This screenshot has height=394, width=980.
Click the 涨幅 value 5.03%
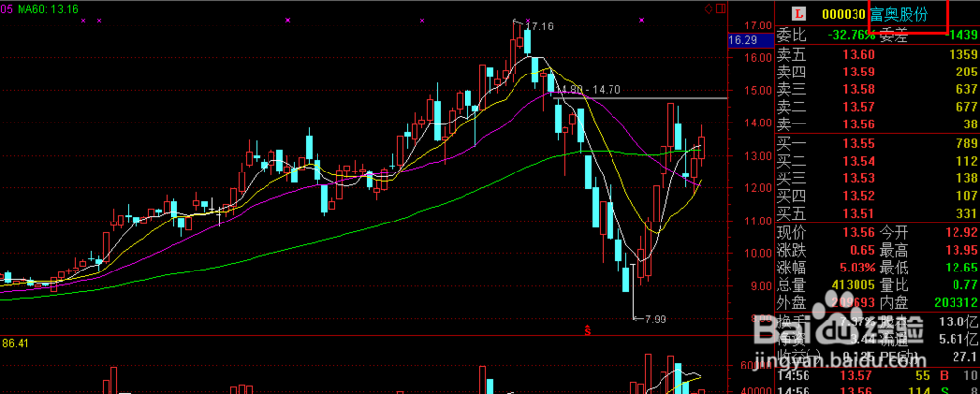pos(857,269)
